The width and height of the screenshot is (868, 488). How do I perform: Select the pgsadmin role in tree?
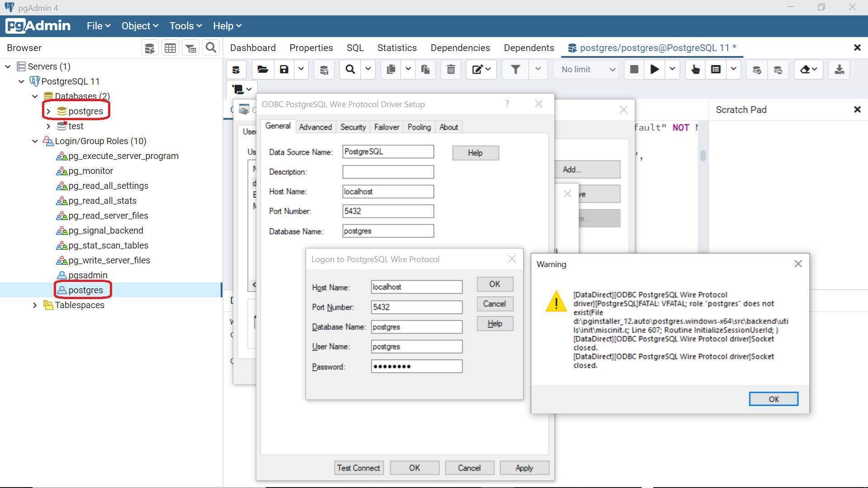88,275
